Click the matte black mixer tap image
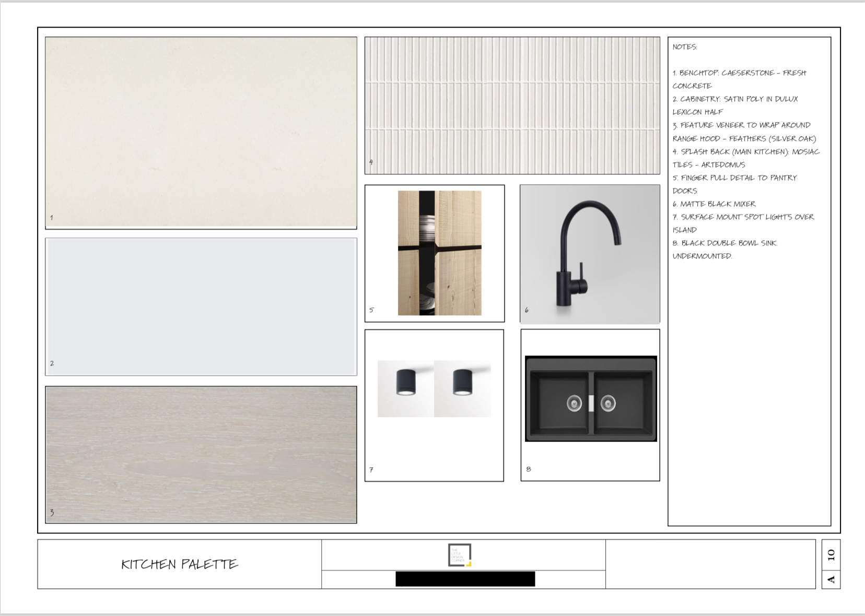The width and height of the screenshot is (865, 616). [590, 254]
